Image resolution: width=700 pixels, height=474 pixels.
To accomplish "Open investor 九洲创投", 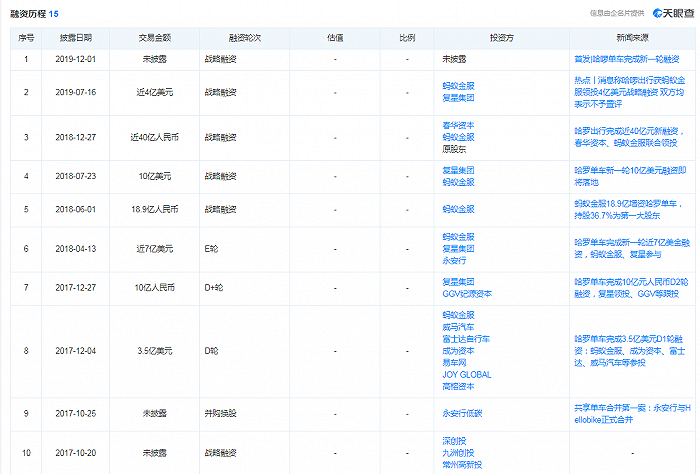I will [458, 453].
